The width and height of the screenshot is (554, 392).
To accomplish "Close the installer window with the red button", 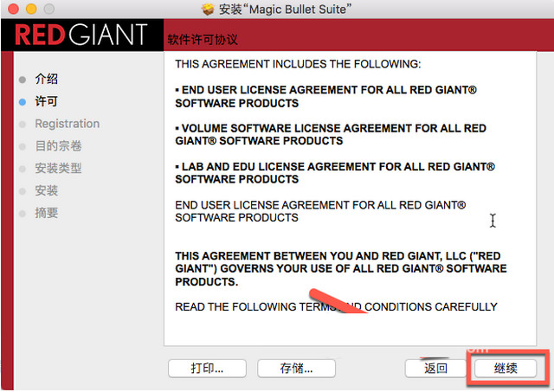I will (13, 9).
